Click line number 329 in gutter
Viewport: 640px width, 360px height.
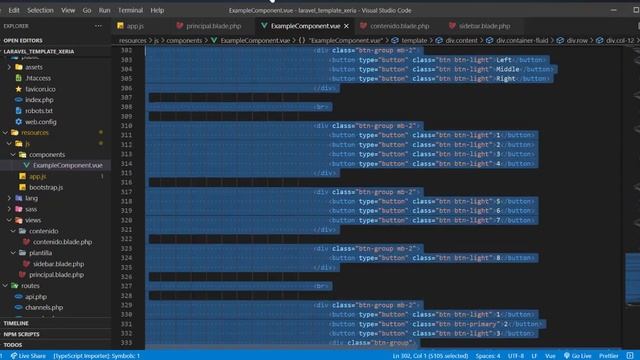[x=127, y=305]
